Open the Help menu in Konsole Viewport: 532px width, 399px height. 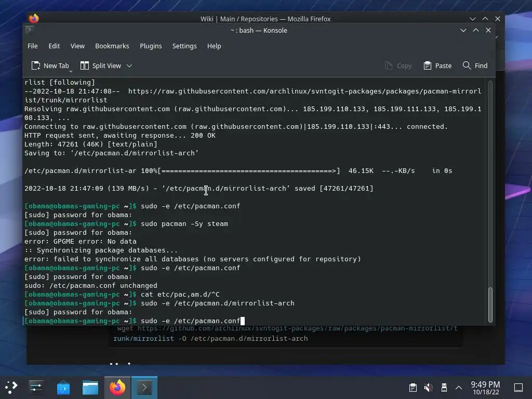tap(214, 46)
